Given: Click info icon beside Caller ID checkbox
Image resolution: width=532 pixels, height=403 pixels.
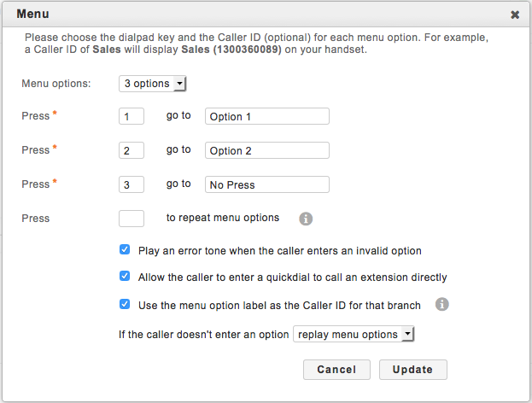Looking at the screenshot, I should (x=442, y=304).
